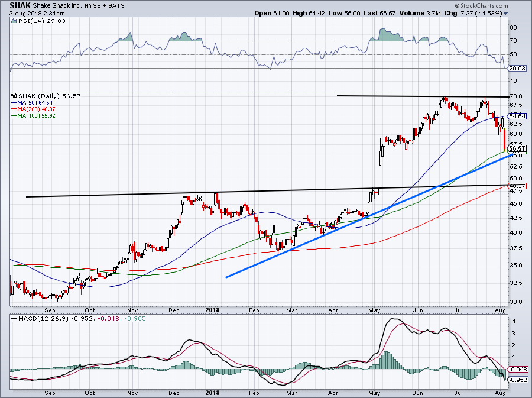Click the Open 61.00 header value
The width and height of the screenshot is (532, 398).
[x=272, y=14]
